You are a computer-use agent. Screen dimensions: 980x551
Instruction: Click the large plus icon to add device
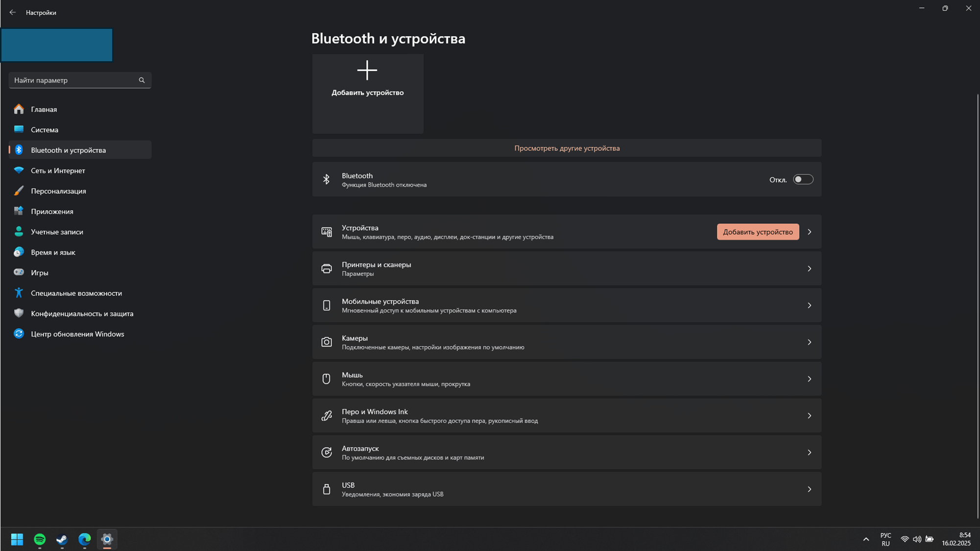point(367,71)
